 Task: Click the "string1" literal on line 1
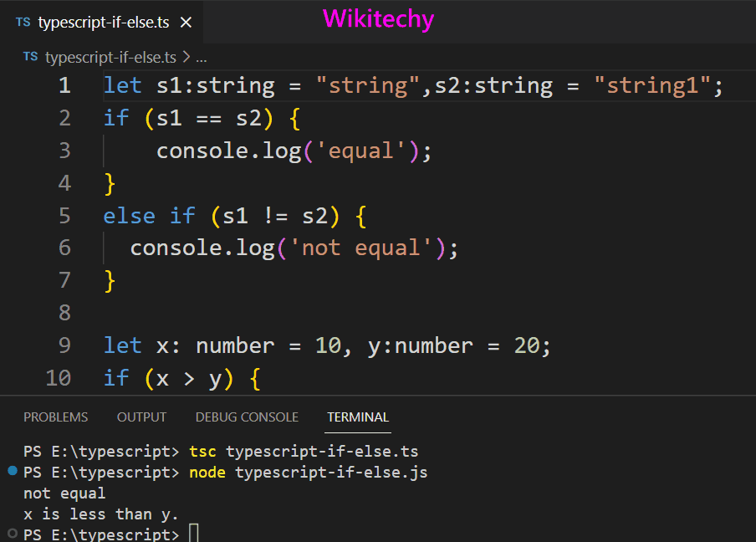pos(651,85)
